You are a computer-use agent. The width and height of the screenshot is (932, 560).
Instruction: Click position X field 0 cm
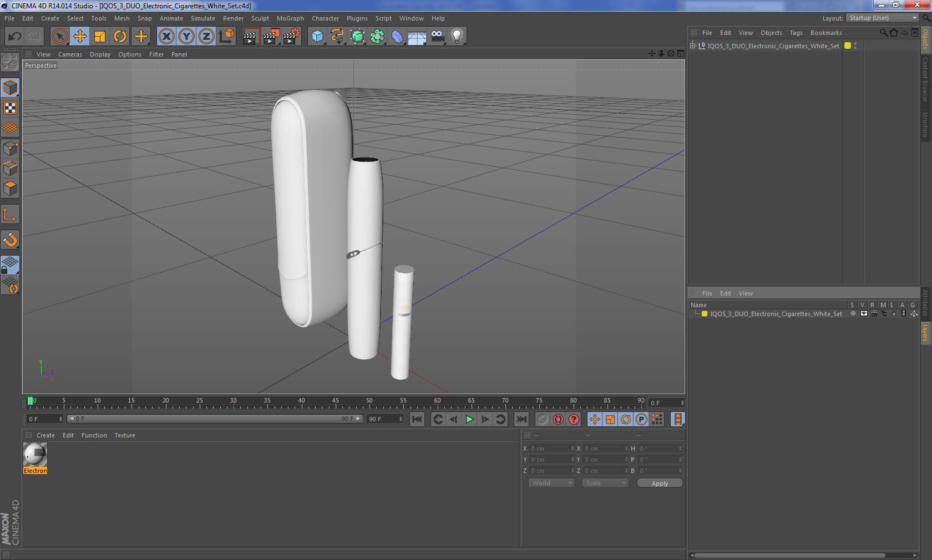(551, 449)
